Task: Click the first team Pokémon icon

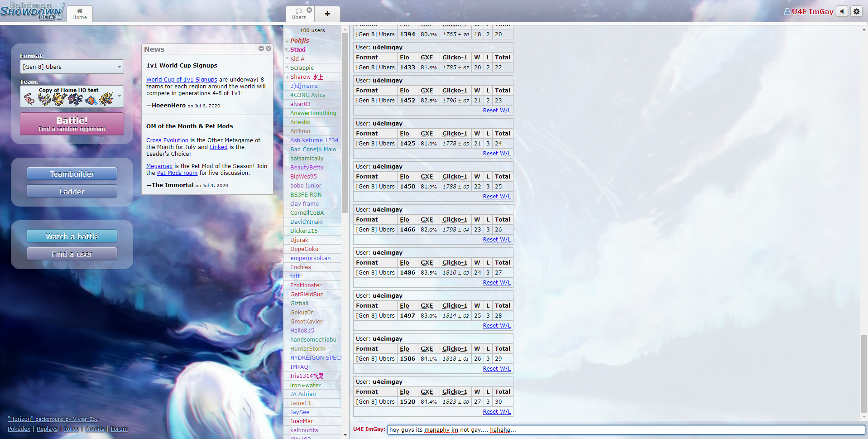Action: pos(29,99)
